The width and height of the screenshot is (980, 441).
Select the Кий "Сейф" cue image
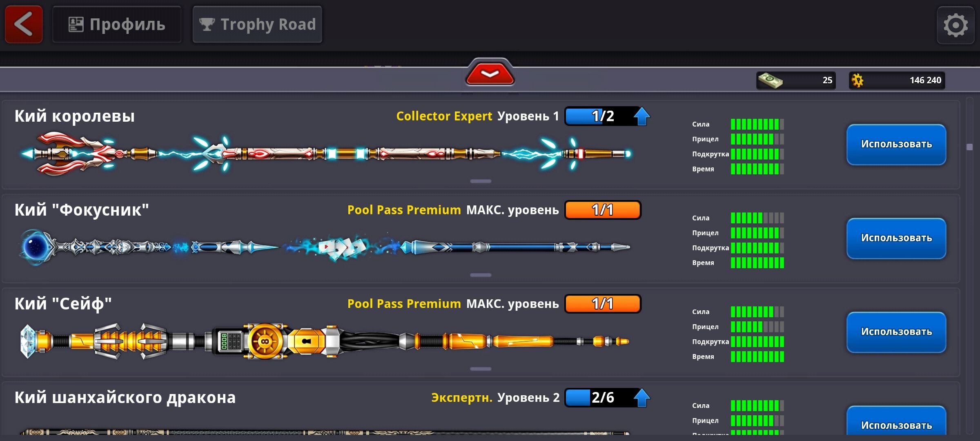325,341
